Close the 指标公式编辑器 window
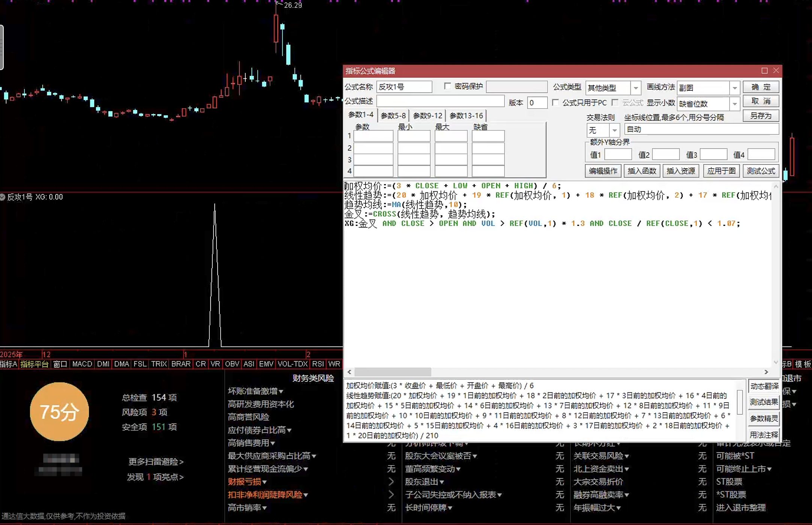 [x=776, y=71]
